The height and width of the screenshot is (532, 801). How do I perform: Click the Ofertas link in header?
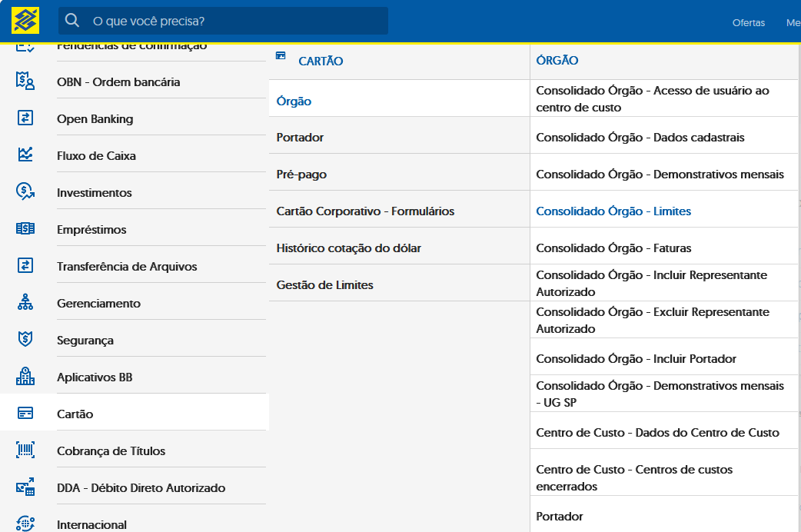(749, 22)
